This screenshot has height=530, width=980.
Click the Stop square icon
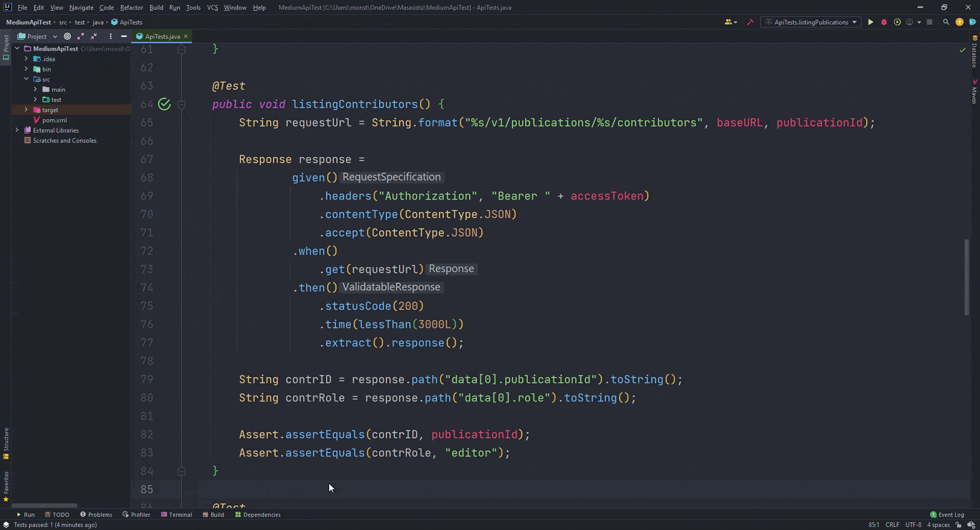(x=929, y=22)
